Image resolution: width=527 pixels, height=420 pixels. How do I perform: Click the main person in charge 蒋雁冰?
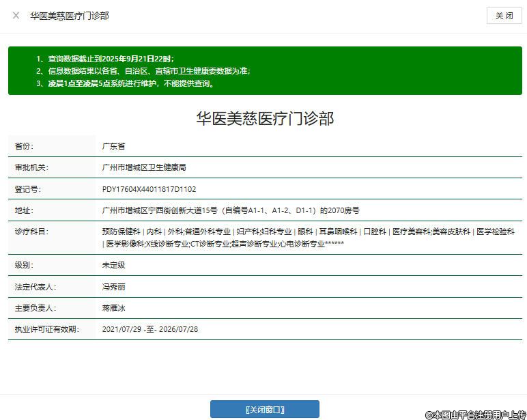coord(113,308)
